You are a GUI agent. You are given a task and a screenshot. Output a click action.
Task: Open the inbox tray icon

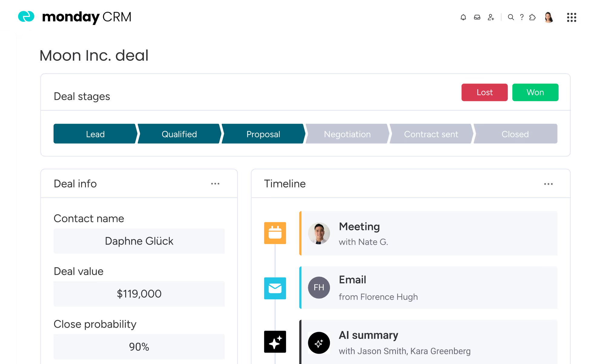point(477,17)
